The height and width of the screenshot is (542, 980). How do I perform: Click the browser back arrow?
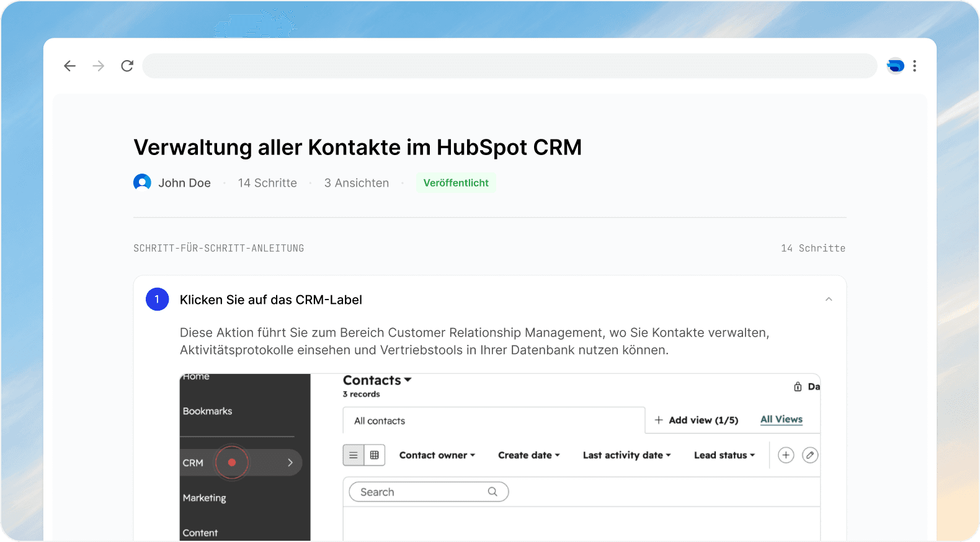click(x=69, y=66)
